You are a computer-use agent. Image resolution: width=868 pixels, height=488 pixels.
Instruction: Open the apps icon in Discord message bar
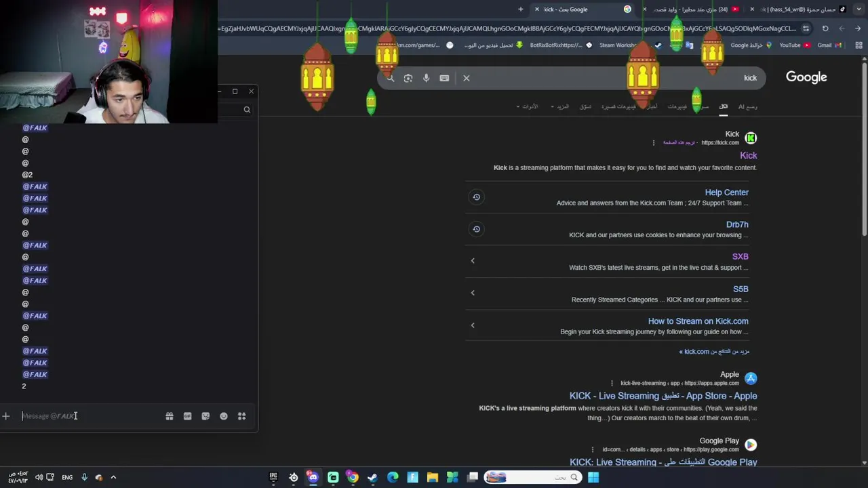point(241,416)
